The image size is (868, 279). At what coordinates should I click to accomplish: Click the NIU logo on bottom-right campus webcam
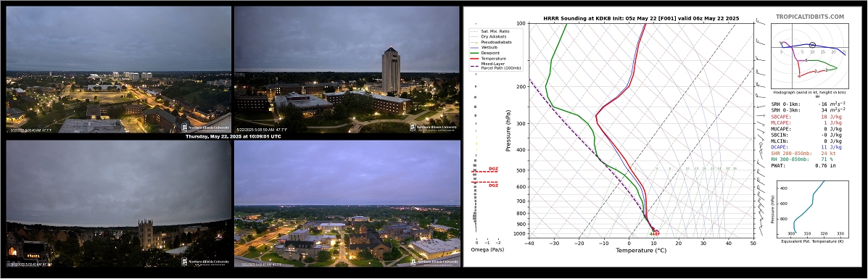pyautogui.click(x=434, y=262)
